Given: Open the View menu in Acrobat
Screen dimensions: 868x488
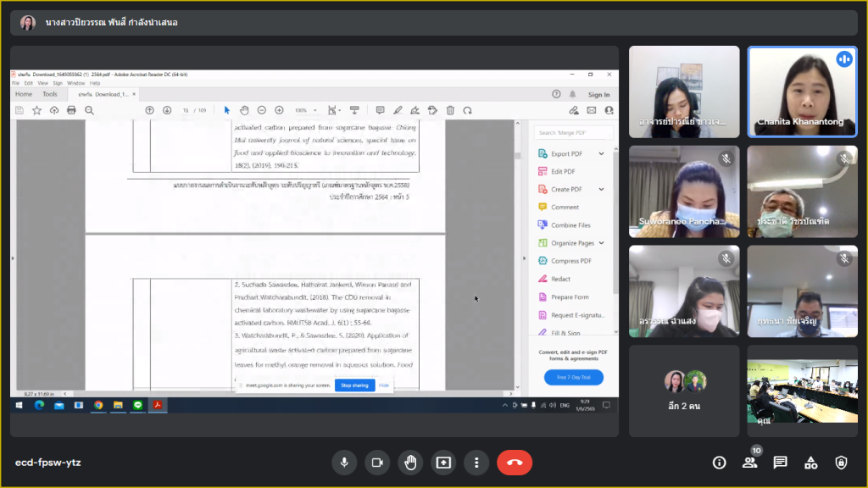Looking at the screenshot, I should coord(42,84).
